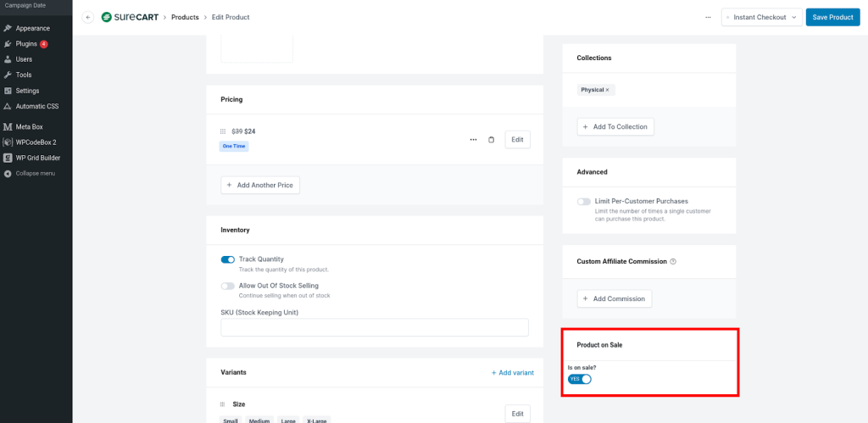Remove Physical collection tag
This screenshot has width=868, height=423.
[608, 90]
